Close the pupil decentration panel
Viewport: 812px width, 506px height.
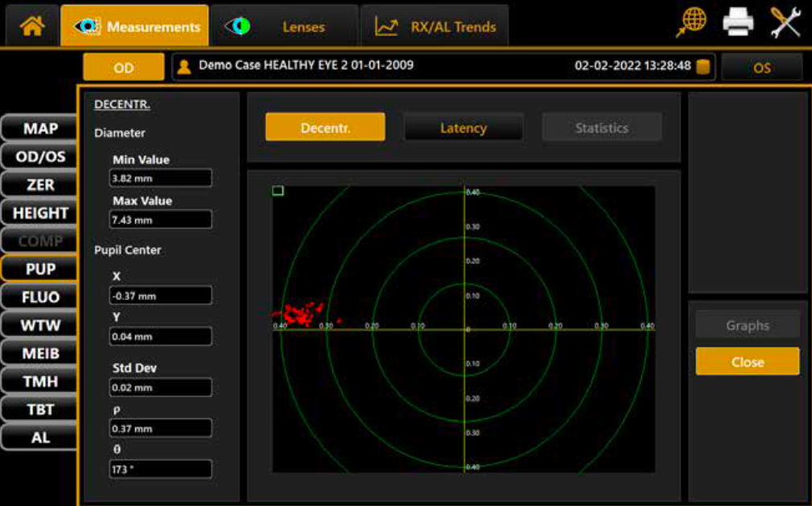pyautogui.click(x=748, y=361)
